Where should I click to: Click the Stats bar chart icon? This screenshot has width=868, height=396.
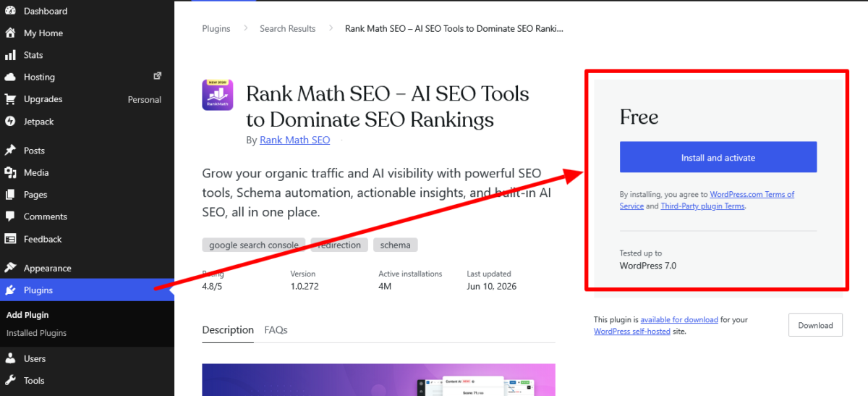coord(10,55)
